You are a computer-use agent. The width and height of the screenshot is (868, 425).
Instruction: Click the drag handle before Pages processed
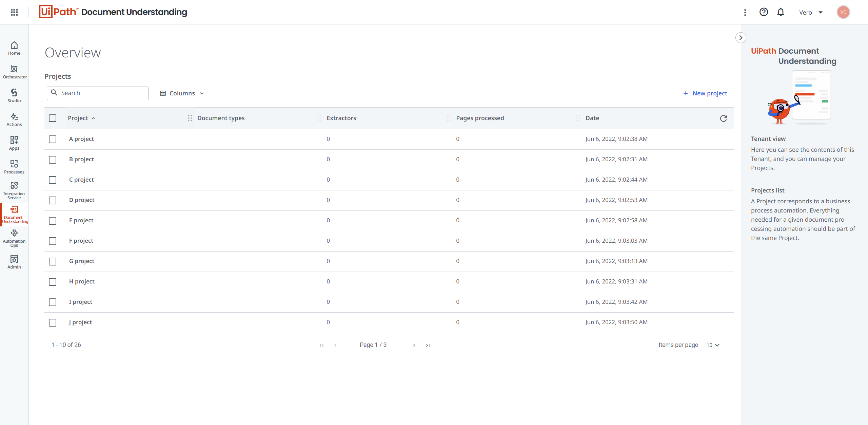pyautogui.click(x=449, y=118)
